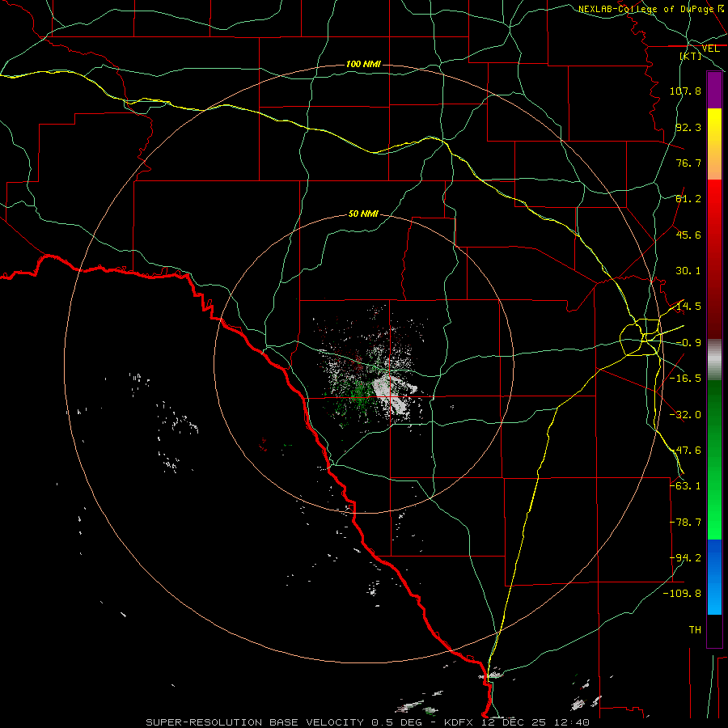Click the -78.7 scale value
728x728 pixels.
(x=685, y=523)
